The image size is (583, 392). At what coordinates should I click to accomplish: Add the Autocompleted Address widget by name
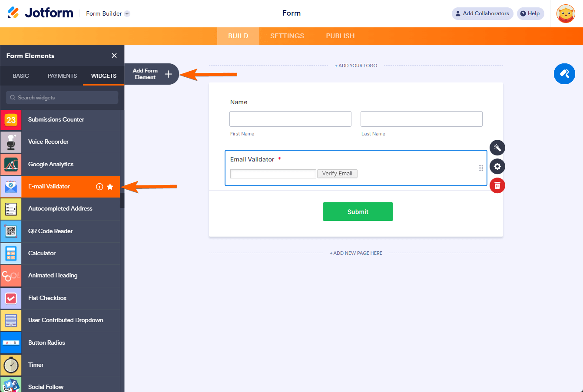(x=60, y=208)
